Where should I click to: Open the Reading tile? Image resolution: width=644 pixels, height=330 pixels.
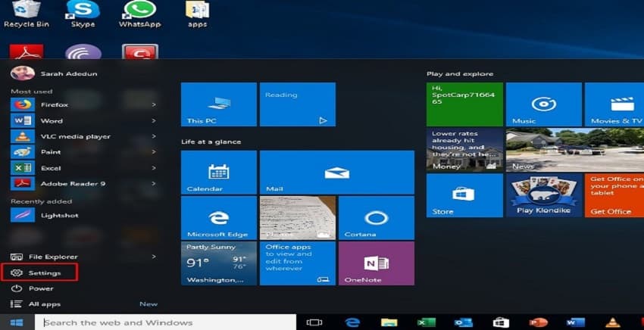[298, 104]
